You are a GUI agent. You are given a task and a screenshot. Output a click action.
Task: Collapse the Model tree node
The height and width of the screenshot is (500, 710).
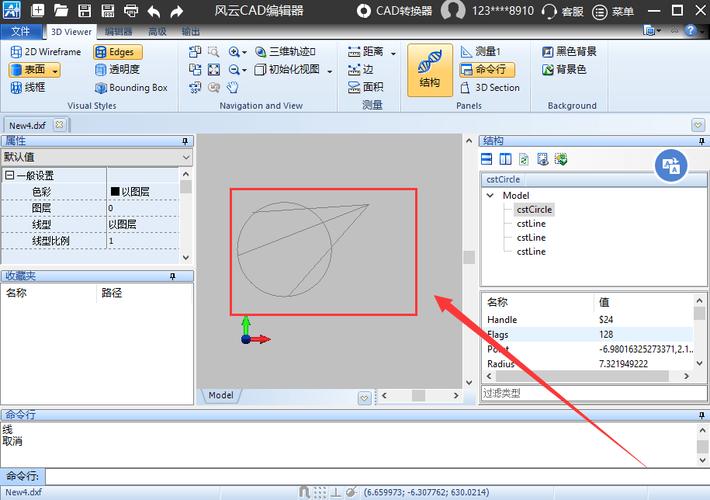click(490, 196)
